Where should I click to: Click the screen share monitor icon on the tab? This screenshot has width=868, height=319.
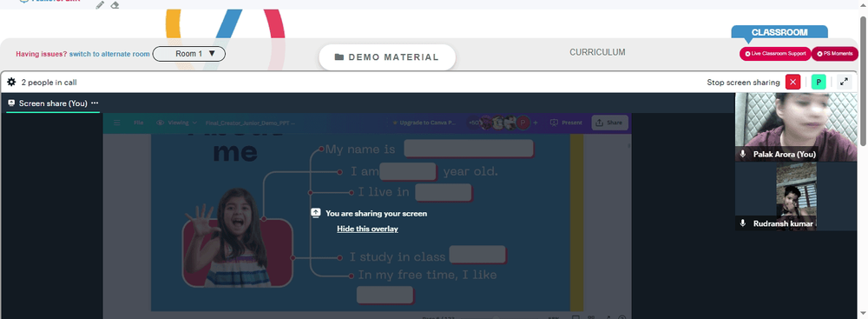(11, 103)
